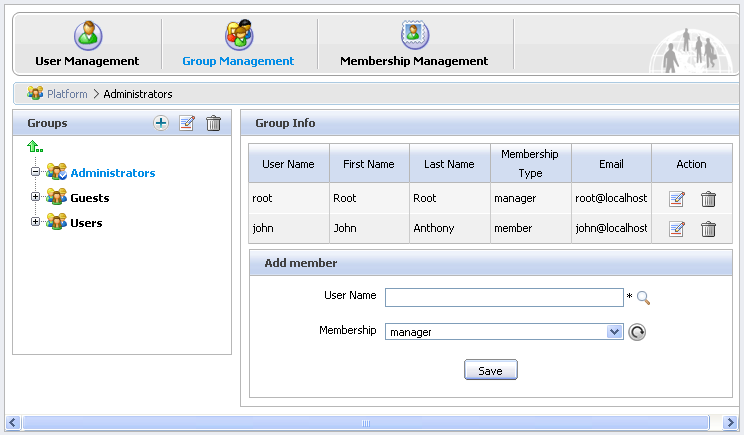The image size is (744, 435).
Task: Click the add new group plus icon
Action: (161, 123)
